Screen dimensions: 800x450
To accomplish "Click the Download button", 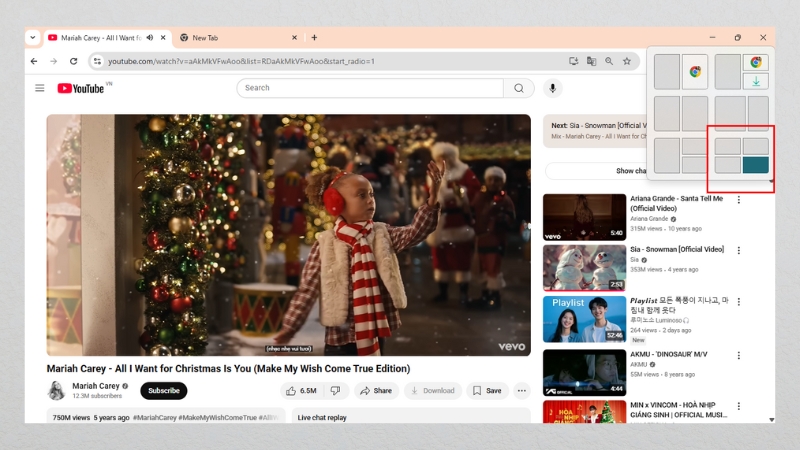I will pyautogui.click(x=433, y=390).
